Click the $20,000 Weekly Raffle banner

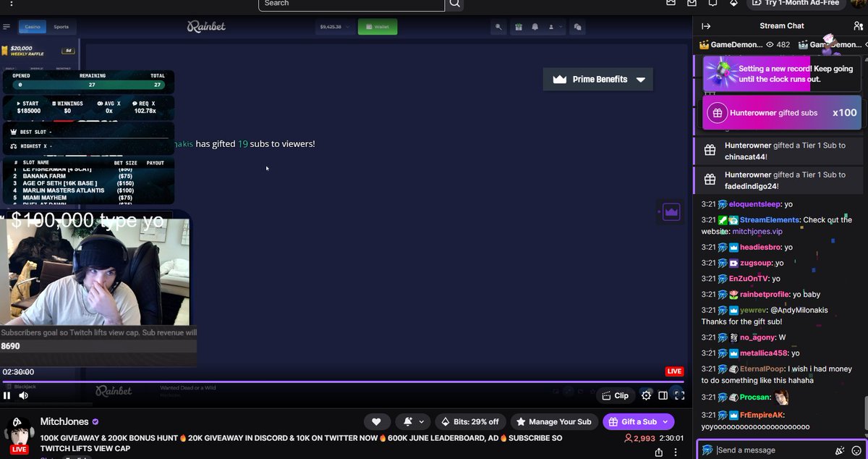click(39, 51)
